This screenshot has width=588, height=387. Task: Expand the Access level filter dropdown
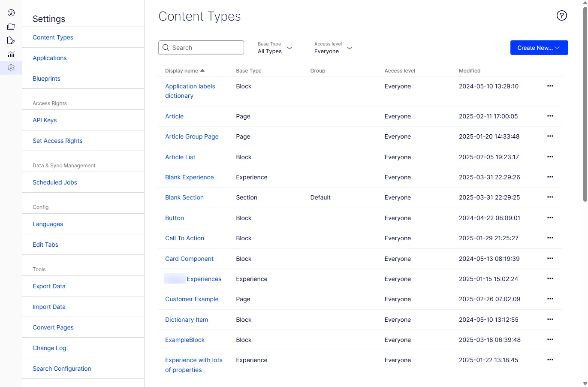pos(333,48)
